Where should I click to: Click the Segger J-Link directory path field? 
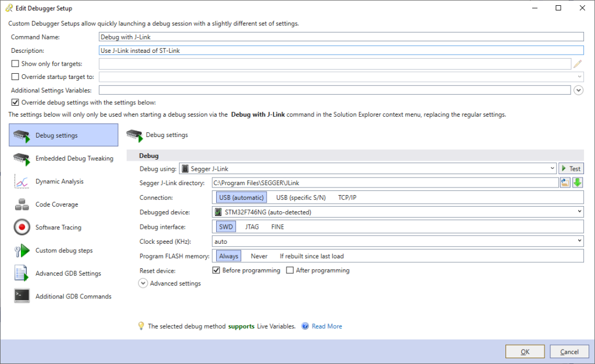click(385, 183)
